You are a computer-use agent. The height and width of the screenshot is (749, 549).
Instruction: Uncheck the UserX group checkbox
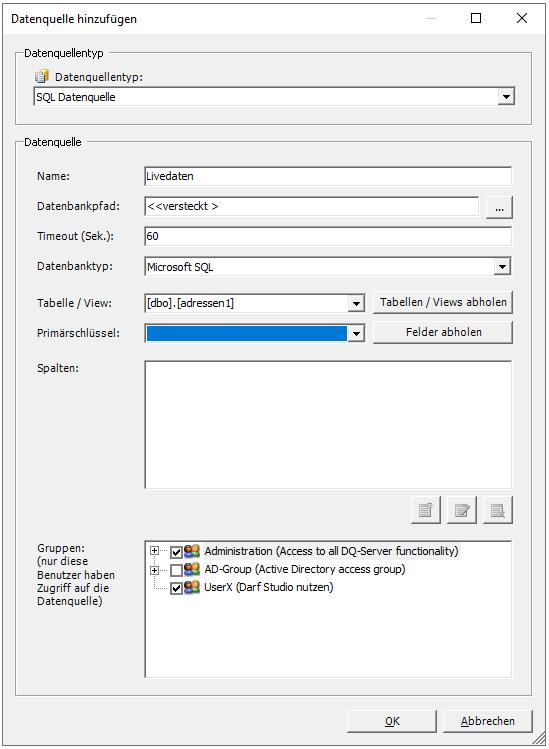[176, 588]
